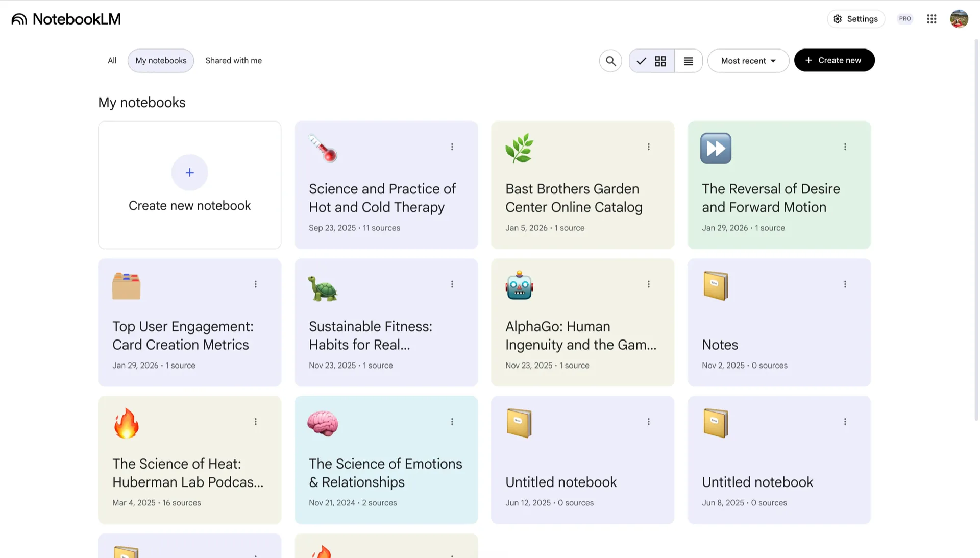Click the PRO badge
980x558 pixels.
point(905,19)
